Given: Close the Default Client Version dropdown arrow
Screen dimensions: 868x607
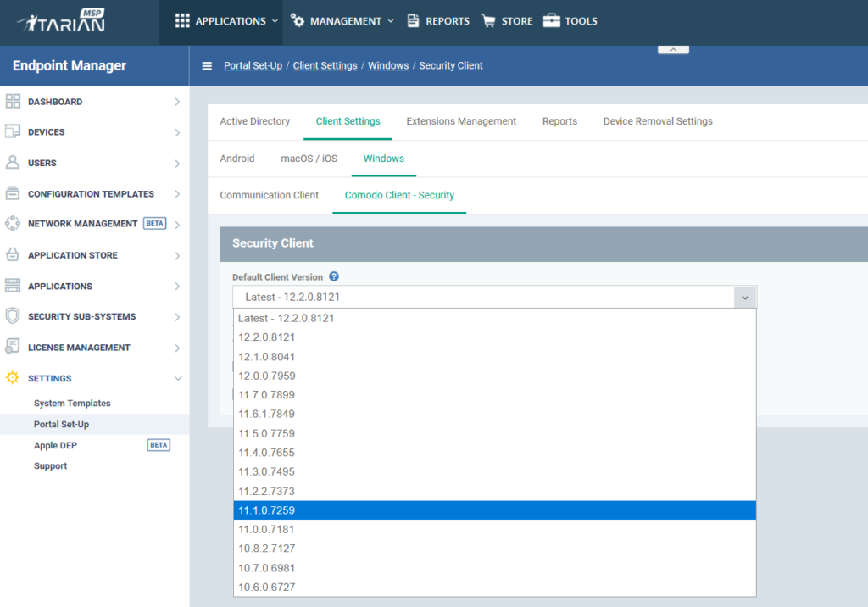Looking at the screenshot, I should pos(745,298).
